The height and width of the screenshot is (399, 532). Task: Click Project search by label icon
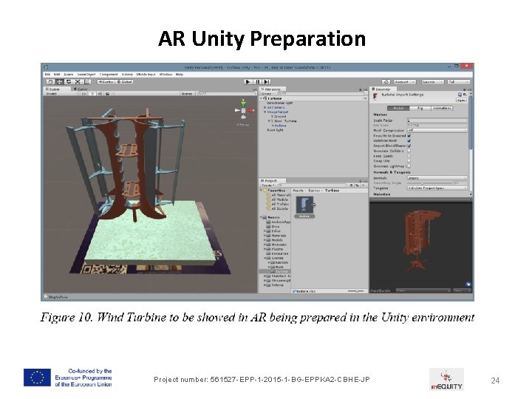(358, 185)
